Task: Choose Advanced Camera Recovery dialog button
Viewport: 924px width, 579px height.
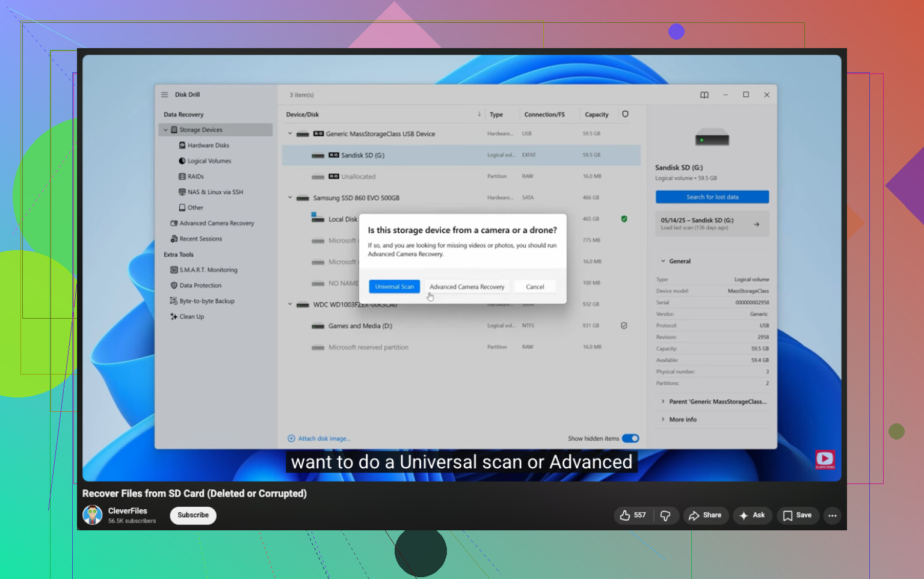Action: click(467, 287)
